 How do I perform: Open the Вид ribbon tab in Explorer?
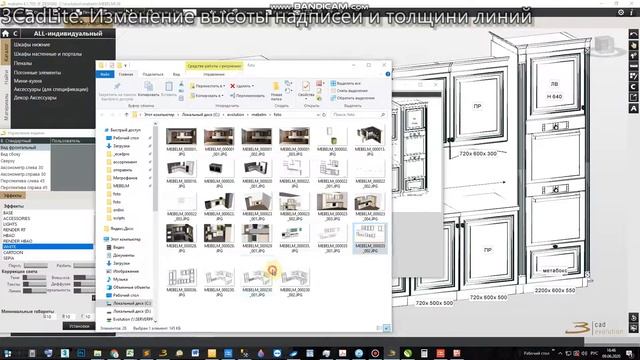(176, 74)
